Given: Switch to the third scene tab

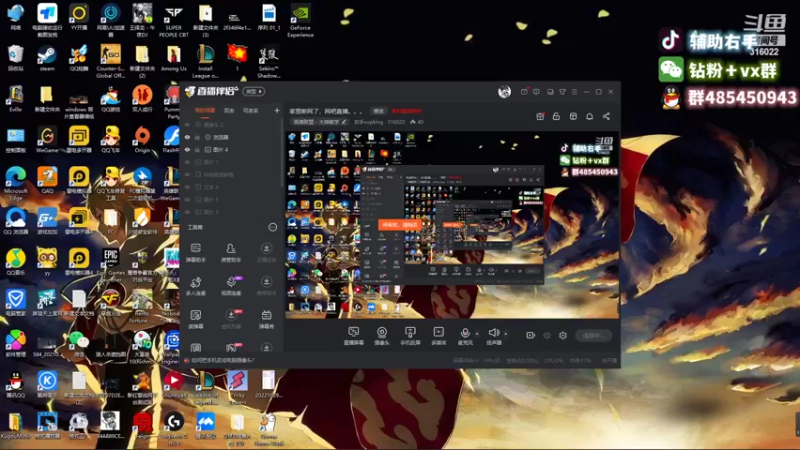Looking at the screenshot, I should (250, 110).
